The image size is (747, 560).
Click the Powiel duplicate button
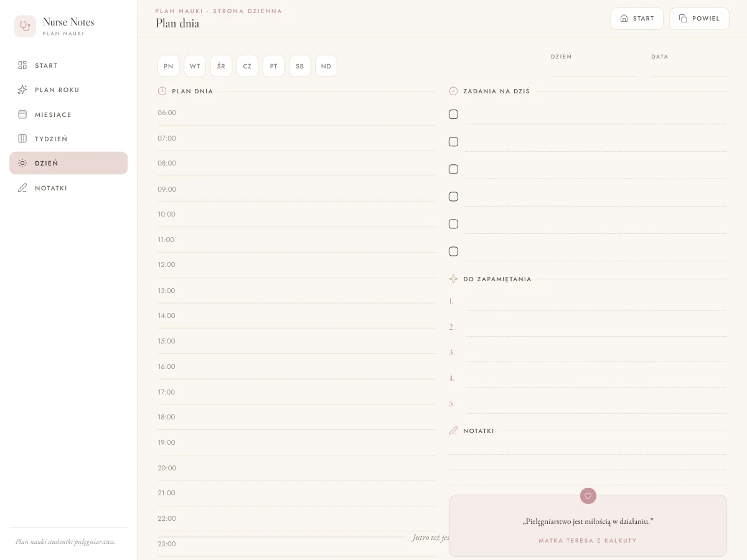coord(699,19)
